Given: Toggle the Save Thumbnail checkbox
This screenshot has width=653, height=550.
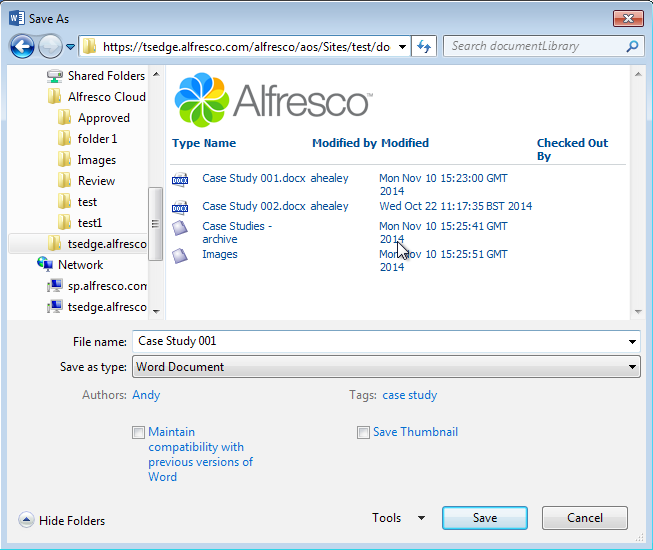Looking at the screenshot, I should pyautogui.click(x=364, y=433).
